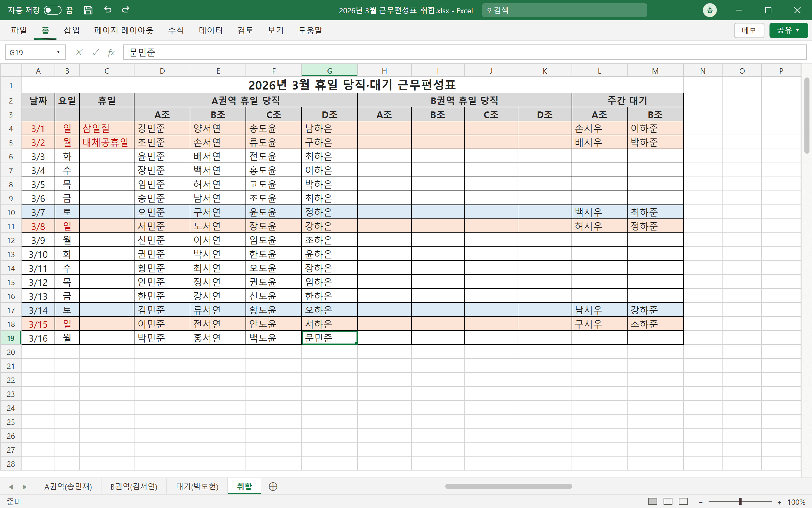This screenshot has height=508, width=812.
Task: Switch to Normal view icon
Action: (x=652, y=502)
